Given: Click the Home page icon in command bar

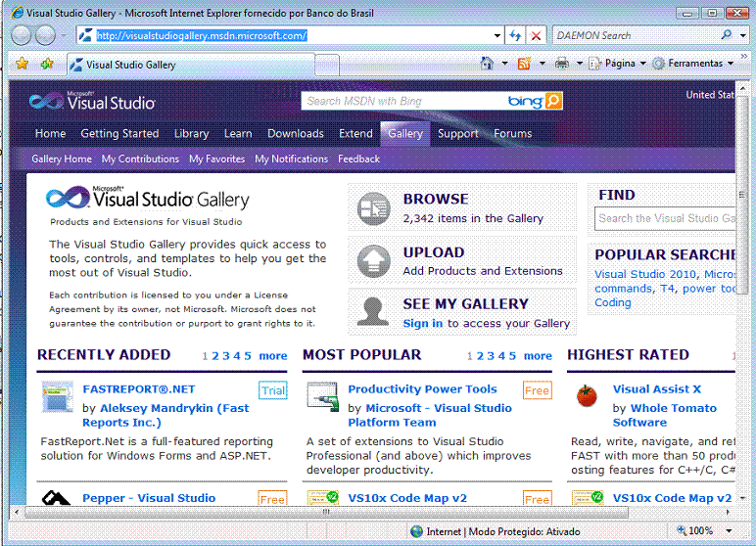Looking at the screenshot, I should pyautogui.click(x=488, y=63).
